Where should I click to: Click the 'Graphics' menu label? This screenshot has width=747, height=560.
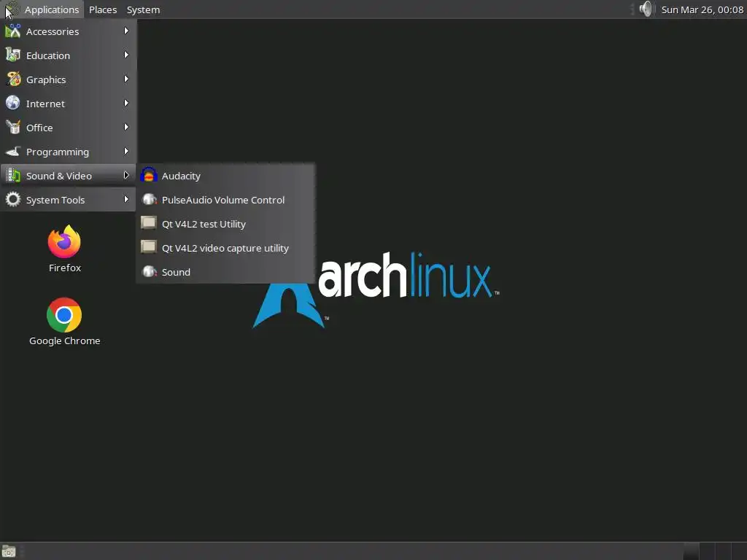(x=46, y=79)
